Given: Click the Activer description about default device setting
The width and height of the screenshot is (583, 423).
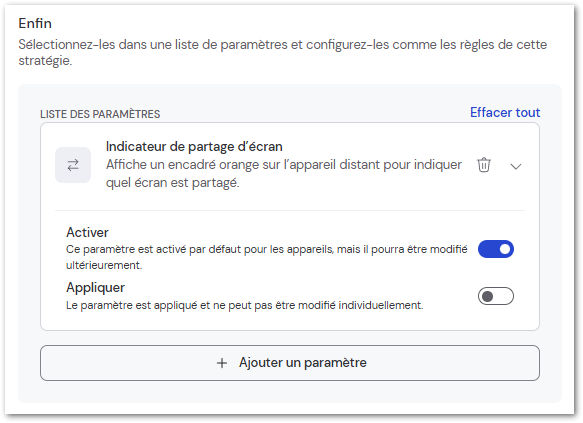Looking at the screenshot, I should point(267,257).
